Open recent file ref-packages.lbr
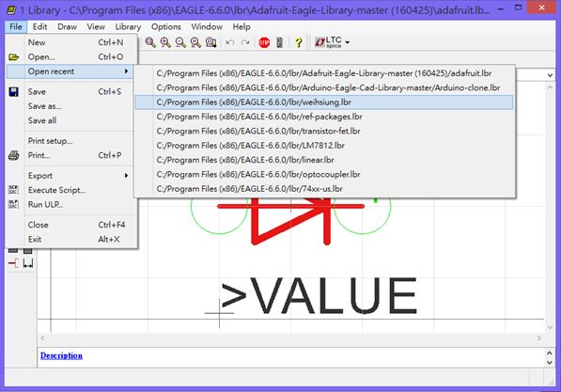Viewport: 561px width, 392px height. 324,117
